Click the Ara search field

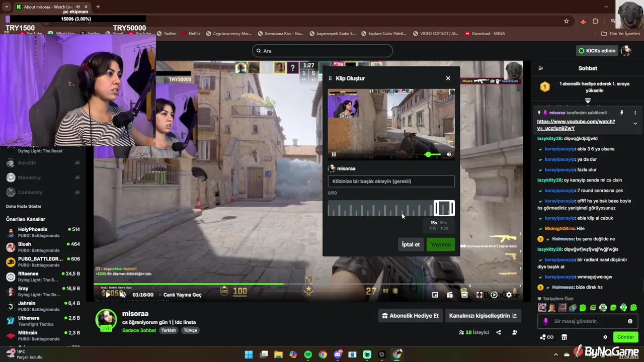(322, 51)
